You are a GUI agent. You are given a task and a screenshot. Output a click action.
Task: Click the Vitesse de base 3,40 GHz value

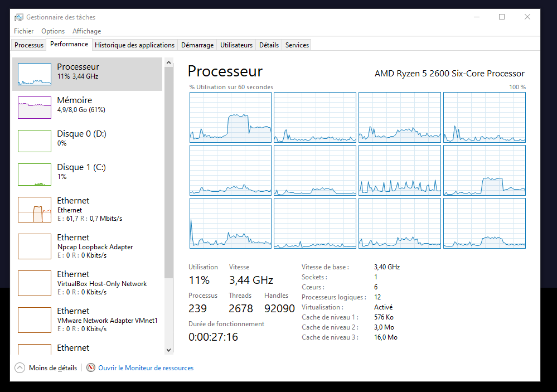point(387,267)
